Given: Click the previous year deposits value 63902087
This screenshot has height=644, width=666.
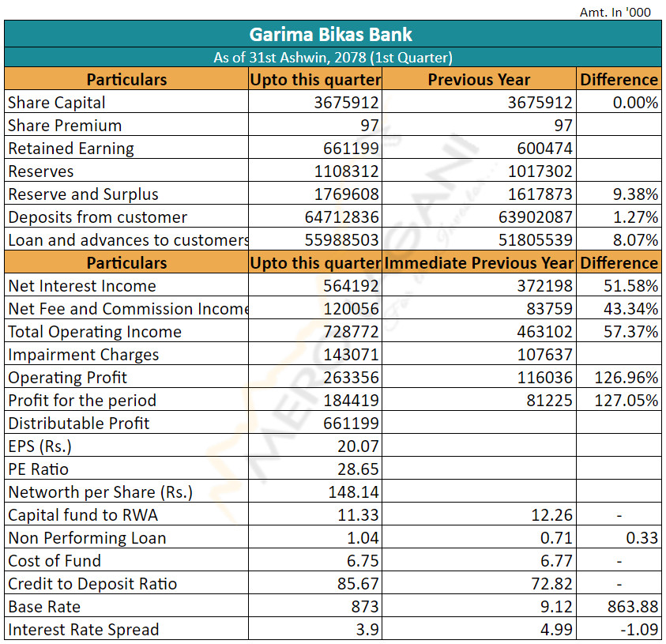Looking at the screenshot, I should pos(535,217).
